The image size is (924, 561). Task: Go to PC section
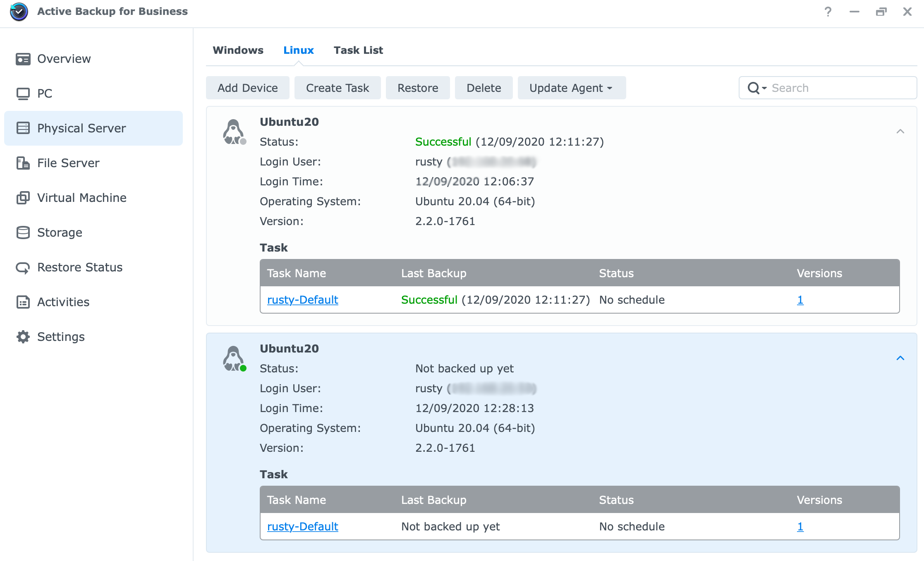93,93
